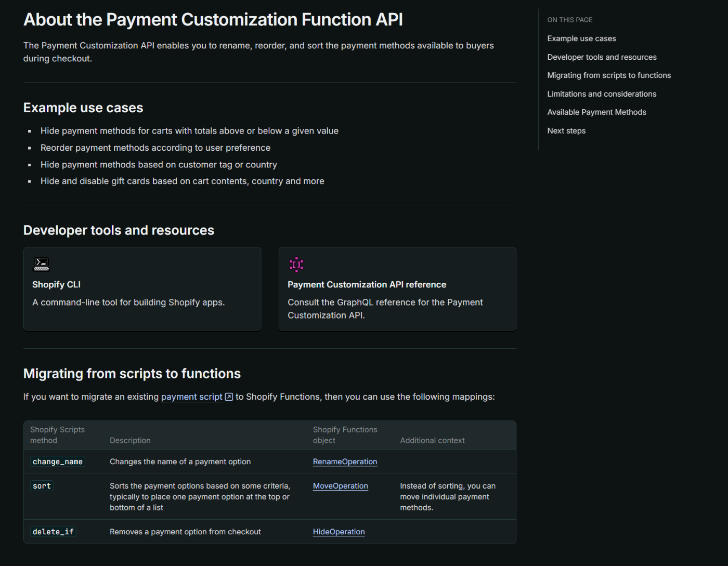The width and height of the screenshot is (728, 566).
Task: Go to Next steps section
Action: click(566, 131)
